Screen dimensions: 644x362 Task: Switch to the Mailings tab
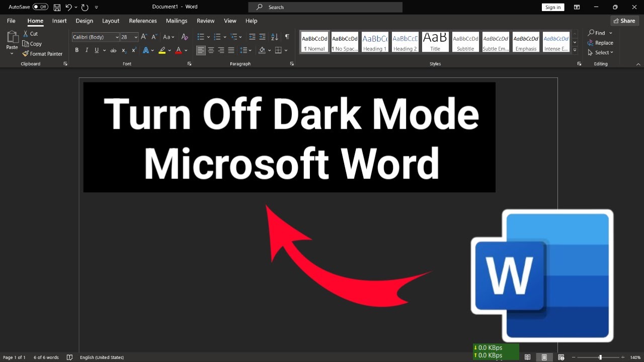(x=177, y=21)
